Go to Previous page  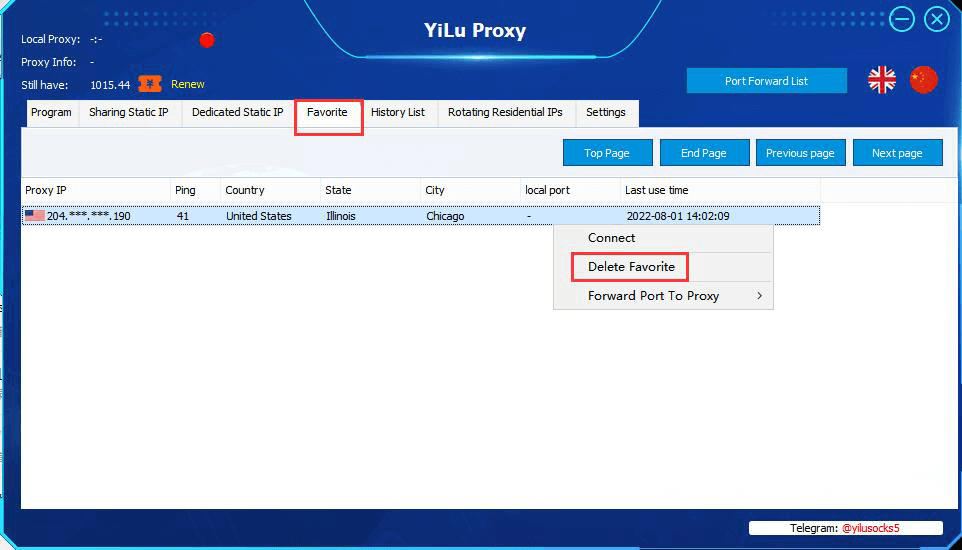[801, 153]
